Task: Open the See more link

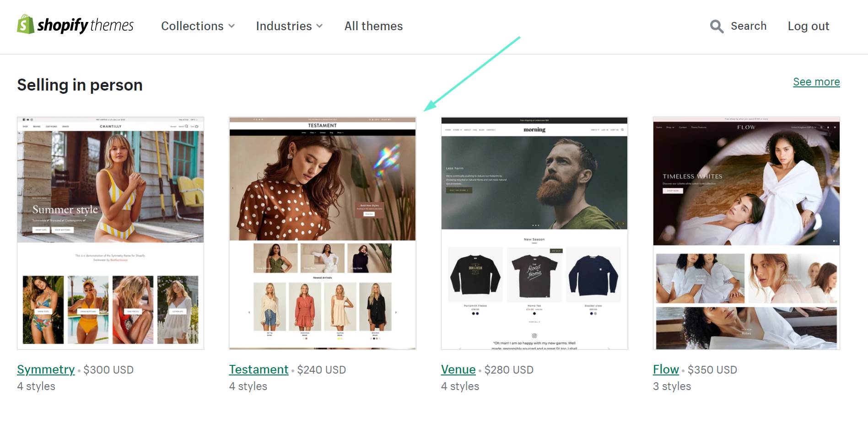Action: [x=816, y=82]
